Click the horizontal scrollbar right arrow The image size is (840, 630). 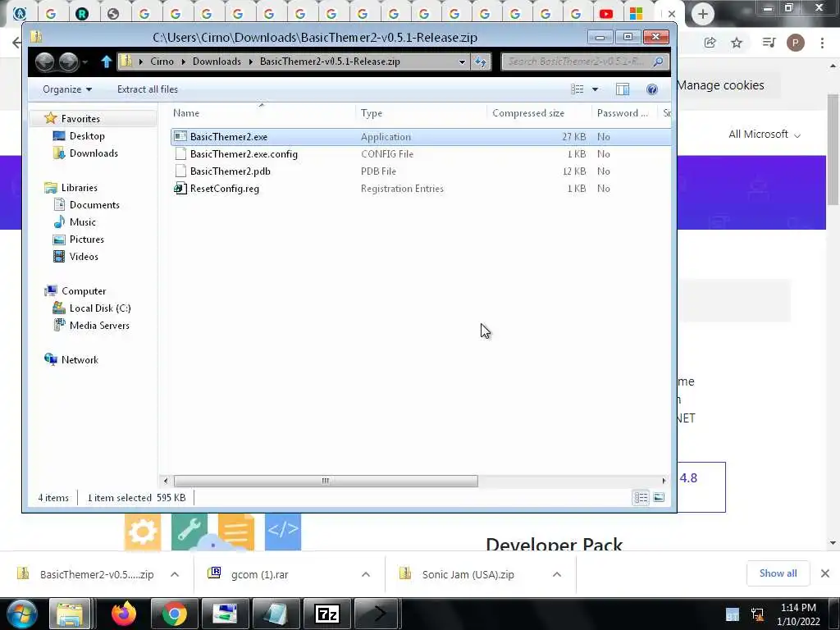[x=663, y=481]
